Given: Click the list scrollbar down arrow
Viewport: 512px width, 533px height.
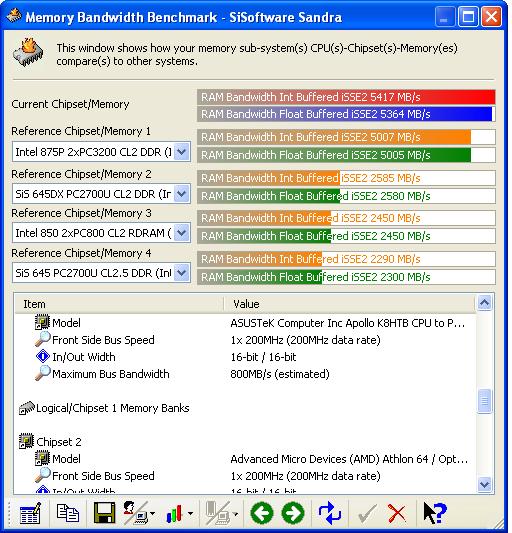Looking at the screenshot, I should (484, 484).
